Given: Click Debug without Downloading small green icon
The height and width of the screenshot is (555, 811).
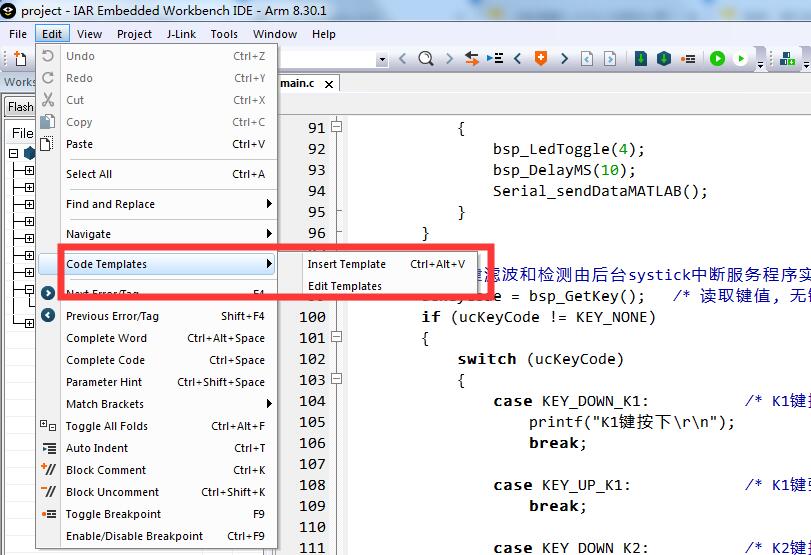Looking at the screenshot, I should [741, 58].
